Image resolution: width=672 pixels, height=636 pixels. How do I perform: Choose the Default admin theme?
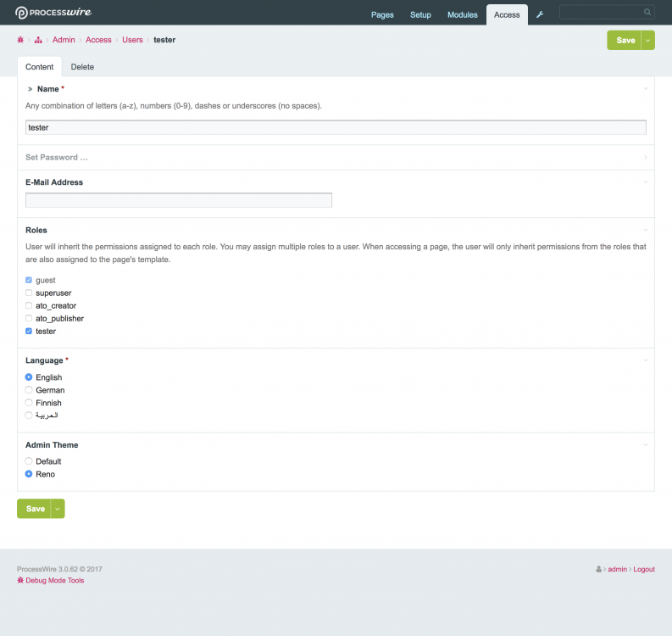click(30, 461)
